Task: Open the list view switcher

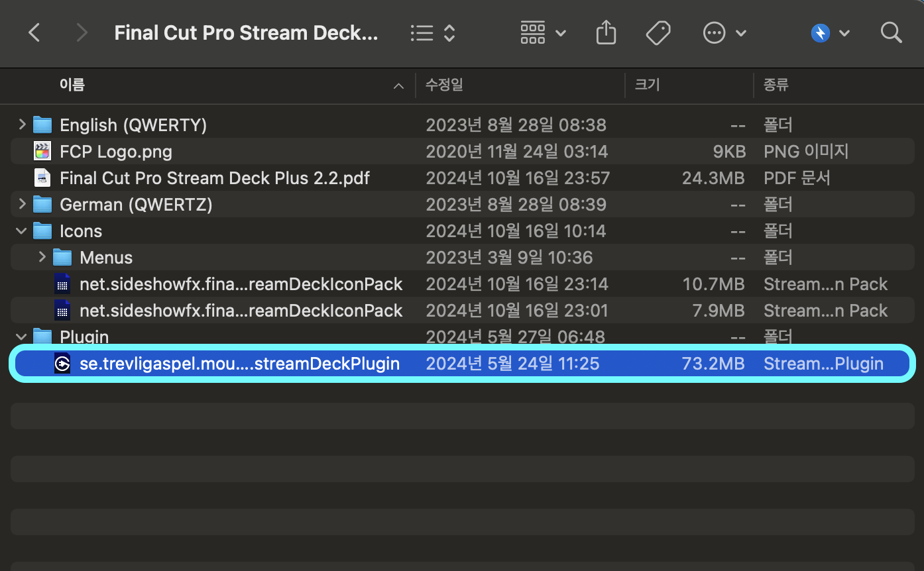Action: click(432, 33)
